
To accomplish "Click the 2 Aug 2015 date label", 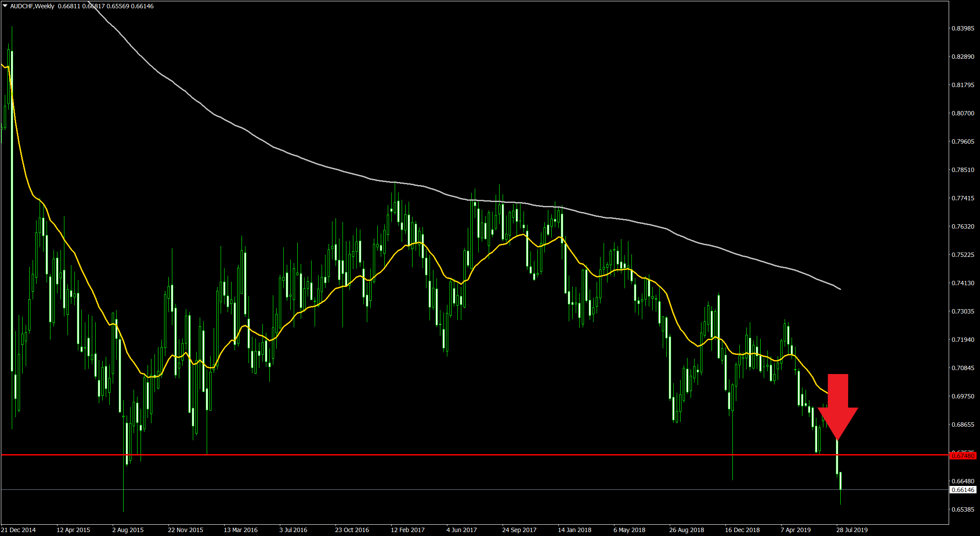I will (128, 530).
